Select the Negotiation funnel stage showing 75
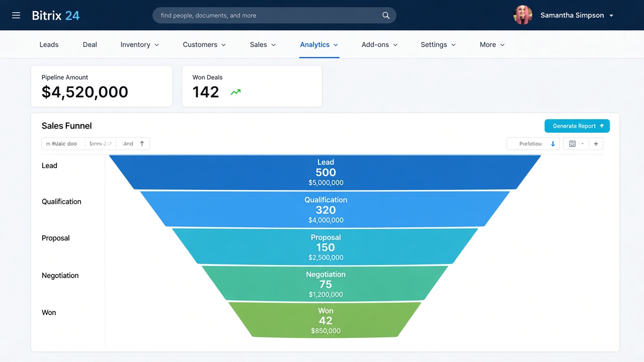644x362 pixels. point(325,284)
